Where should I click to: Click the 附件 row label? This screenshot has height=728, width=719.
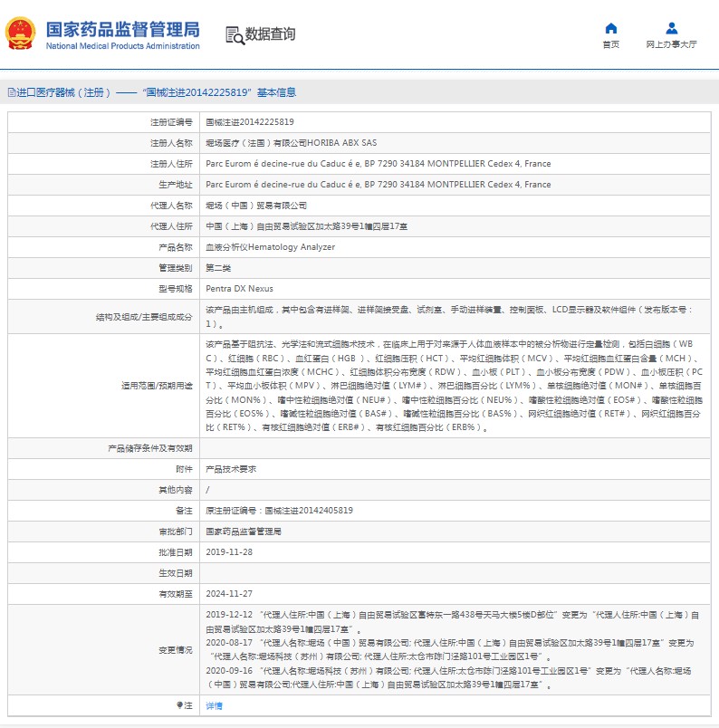tap(184, 469)
